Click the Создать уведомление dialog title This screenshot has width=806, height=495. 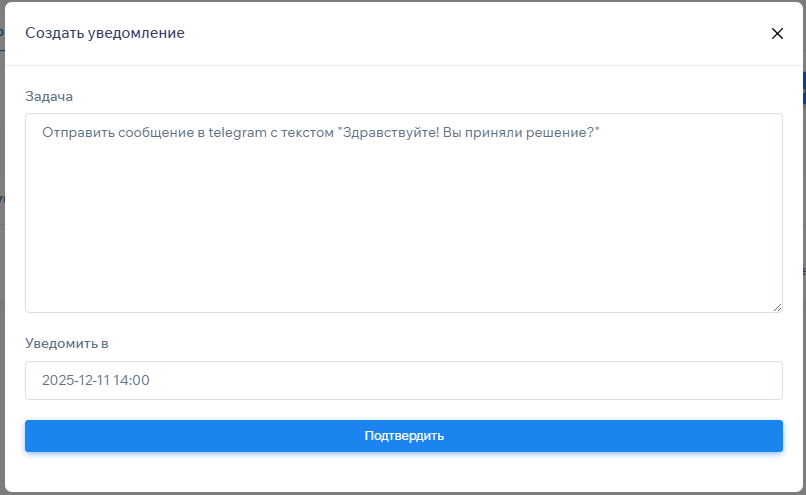pyautogui.click(x=105, y=33)
